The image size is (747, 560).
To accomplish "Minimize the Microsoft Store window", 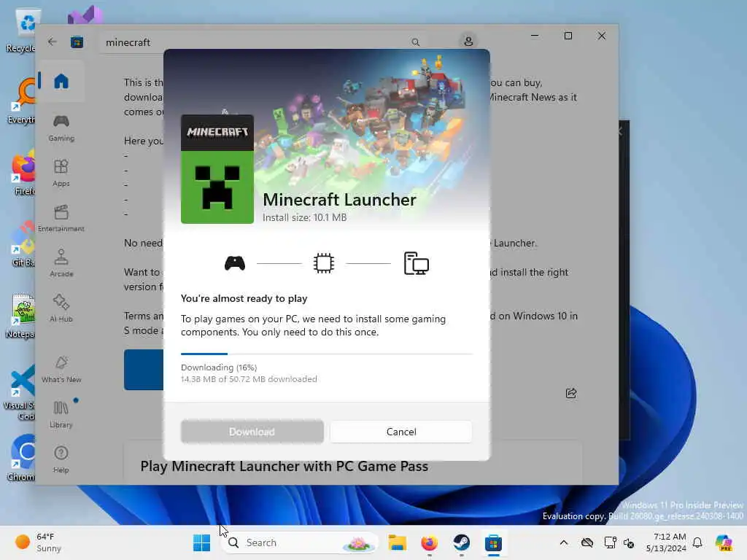I will 535,36.
